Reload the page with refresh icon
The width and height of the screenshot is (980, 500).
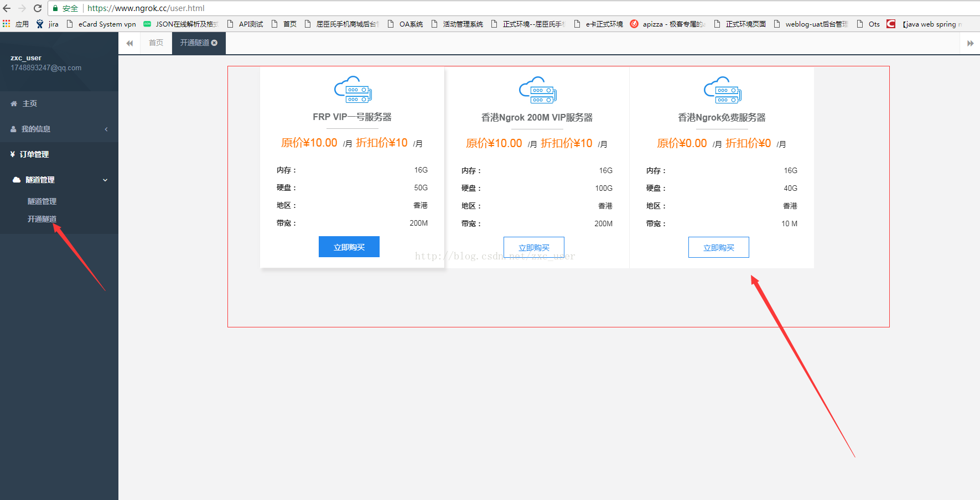point(38,8)
